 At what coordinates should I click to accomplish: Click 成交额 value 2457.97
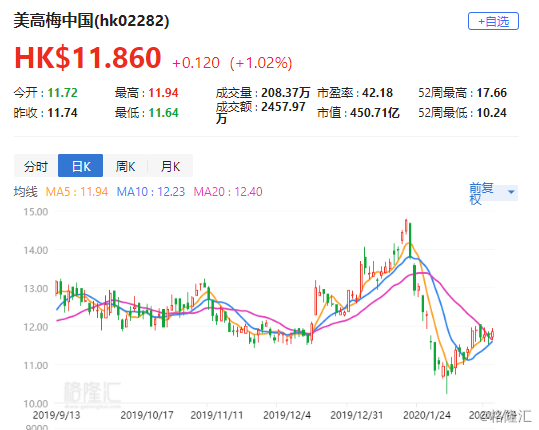pos(283,107)
